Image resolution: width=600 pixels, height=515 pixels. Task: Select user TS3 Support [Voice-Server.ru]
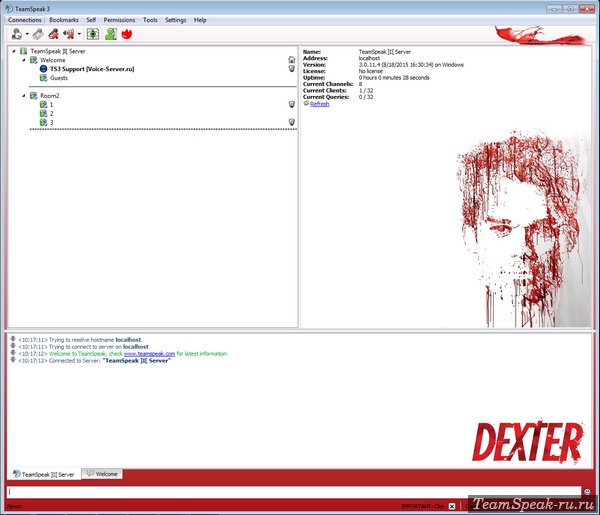(92, 69)
